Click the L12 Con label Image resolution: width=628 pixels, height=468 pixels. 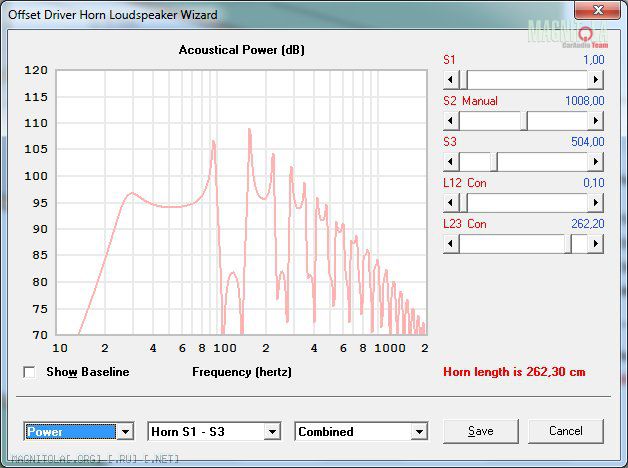coord(465,183)
